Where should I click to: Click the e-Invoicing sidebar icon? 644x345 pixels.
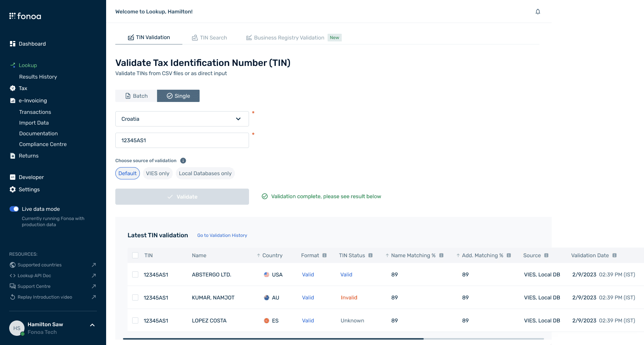(13, 100)
